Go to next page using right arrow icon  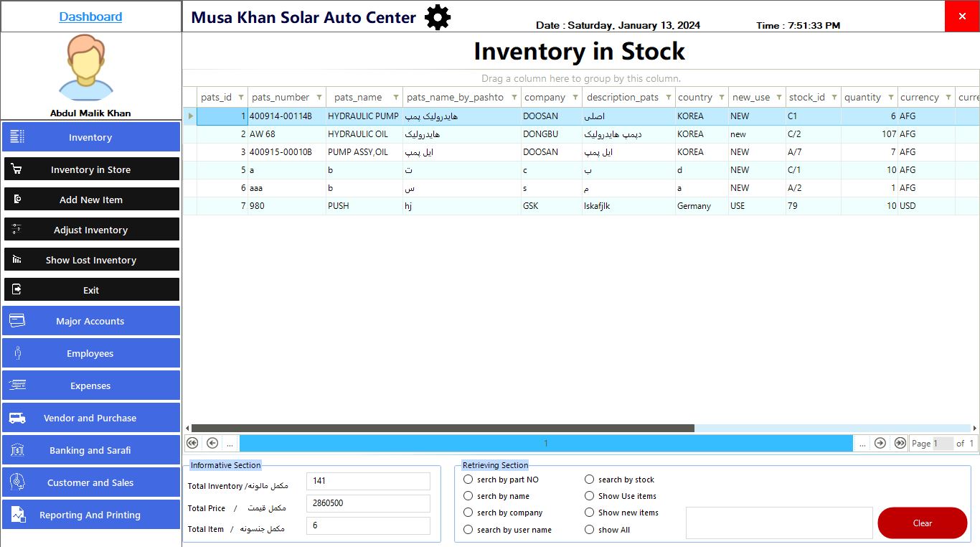(x=880, y=443)
